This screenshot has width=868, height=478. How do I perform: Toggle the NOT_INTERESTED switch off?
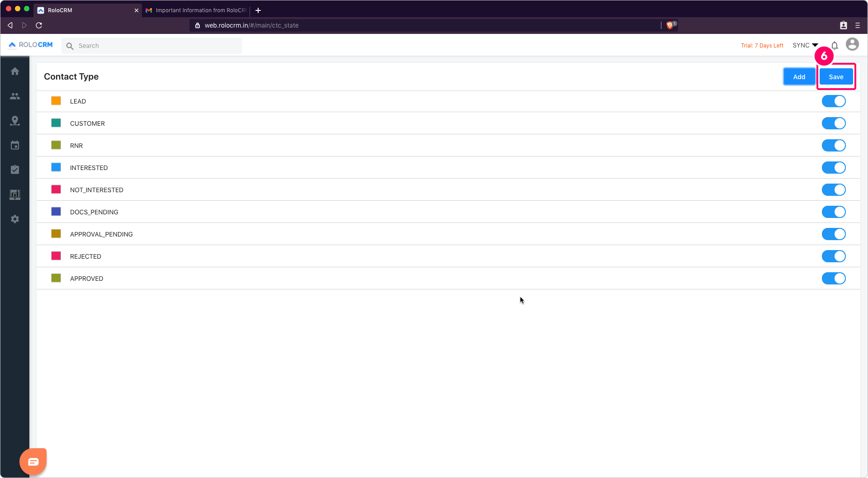[x=834, y=190]
